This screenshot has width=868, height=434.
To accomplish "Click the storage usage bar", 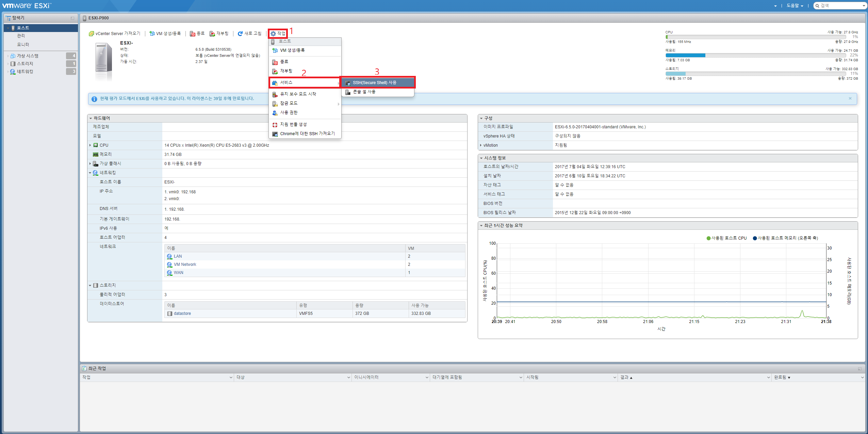I will 755,74.
